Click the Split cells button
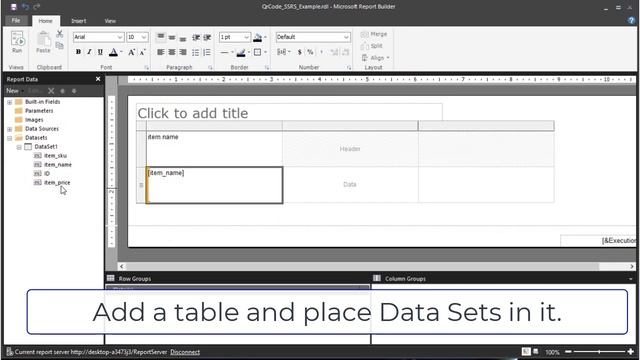This screenshot has width=640, height=360. tap(372, 46)
